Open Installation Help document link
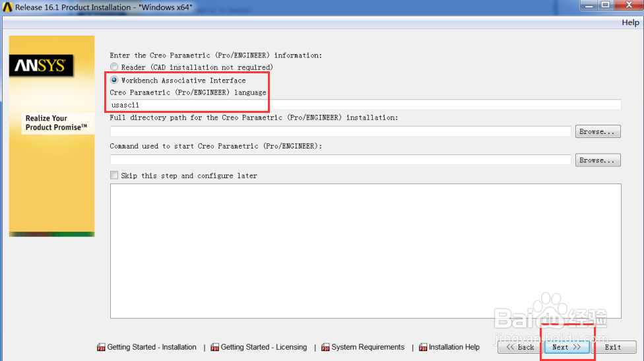644x361 pixels. [x=454, y=347]
